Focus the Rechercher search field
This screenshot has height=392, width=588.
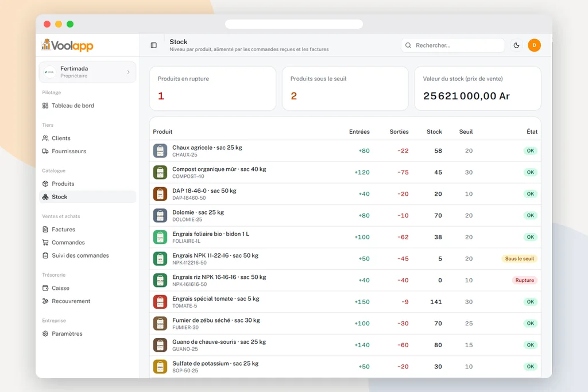coord(453,45)
